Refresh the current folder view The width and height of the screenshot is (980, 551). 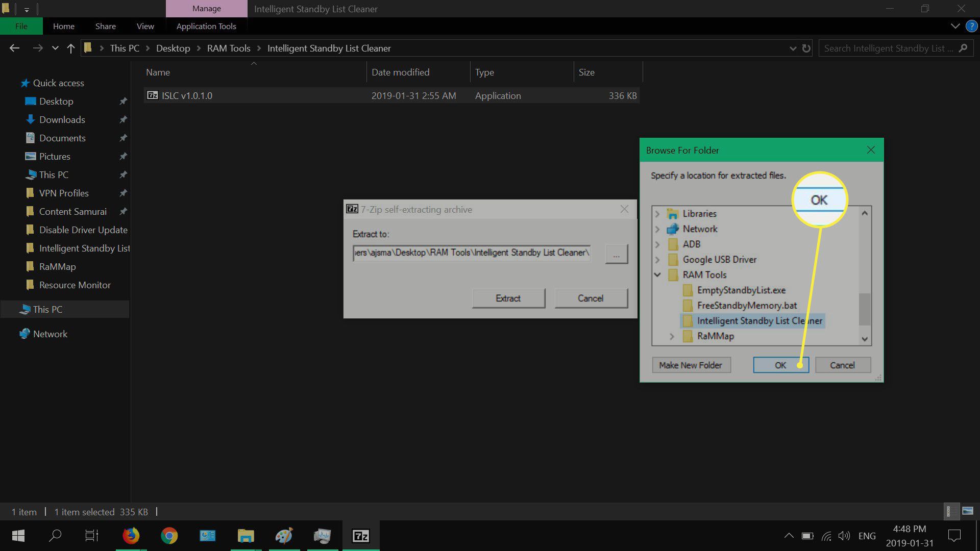[806, 48]
